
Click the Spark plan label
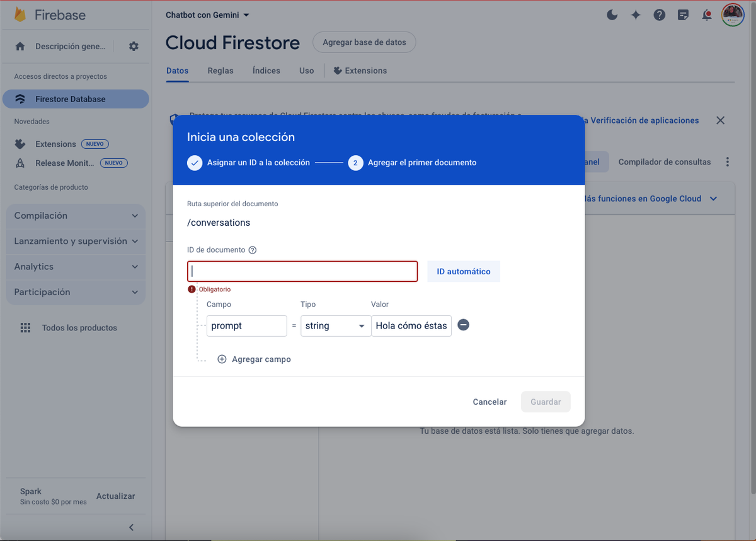[x=30, y=491]
